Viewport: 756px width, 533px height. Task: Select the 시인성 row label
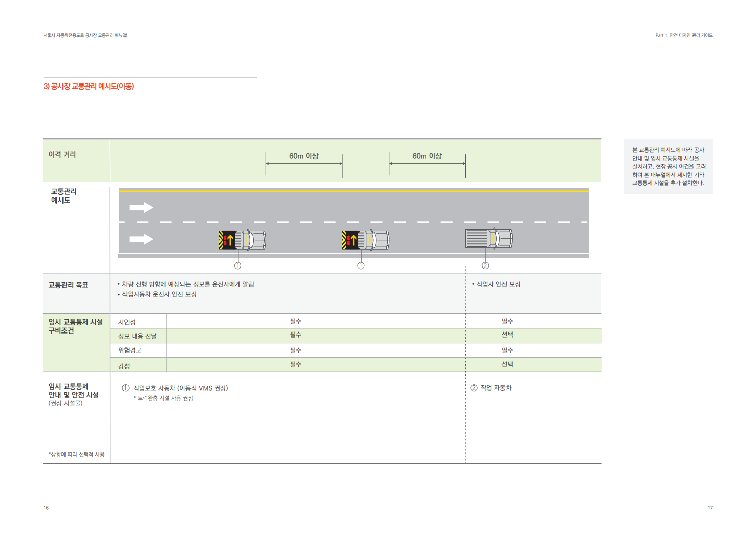coord(127,322)
